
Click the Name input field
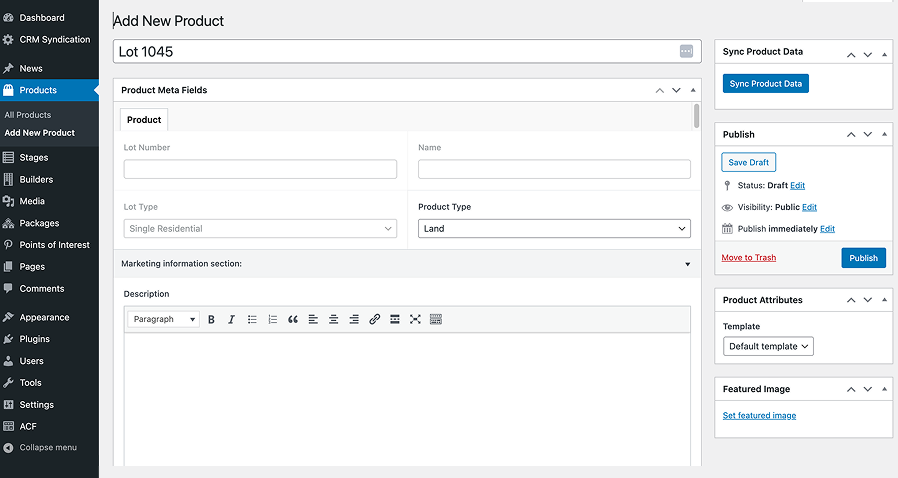(554, 169)
